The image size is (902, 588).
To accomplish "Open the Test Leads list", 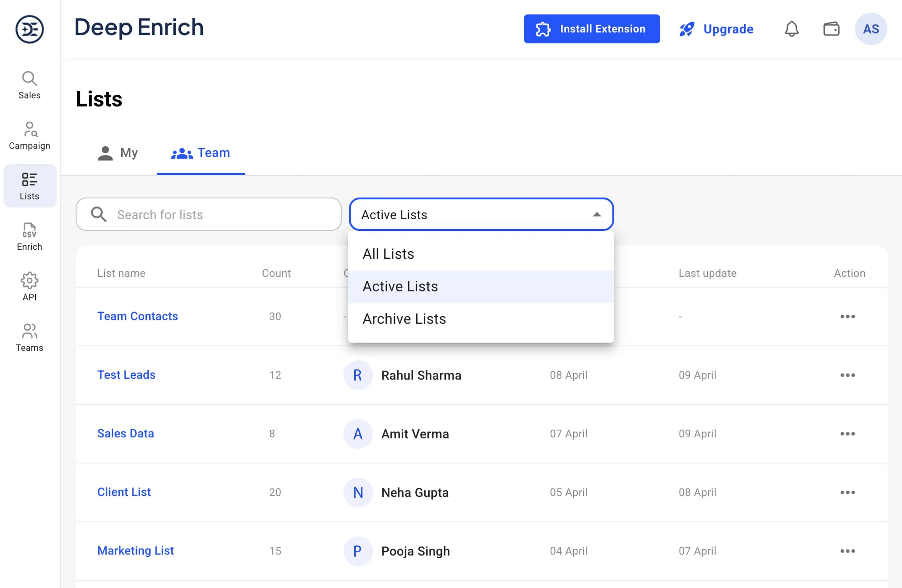I will [126, 375].
